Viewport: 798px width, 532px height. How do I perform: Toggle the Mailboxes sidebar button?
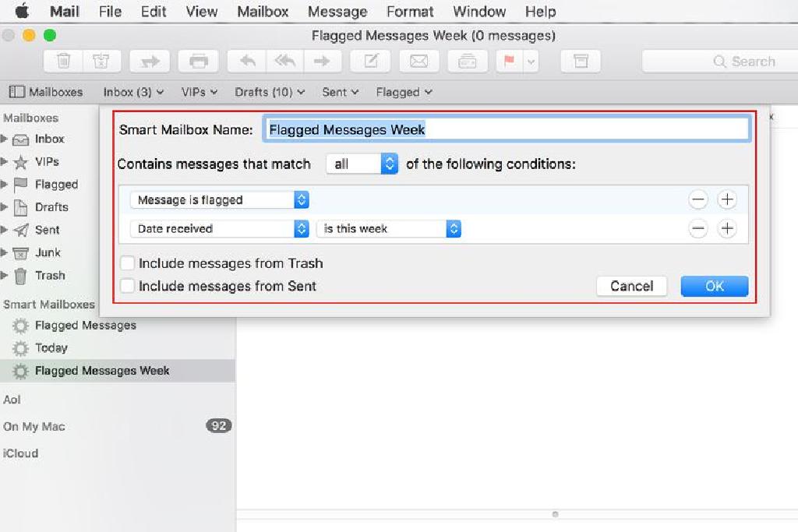tap(46, 92)
